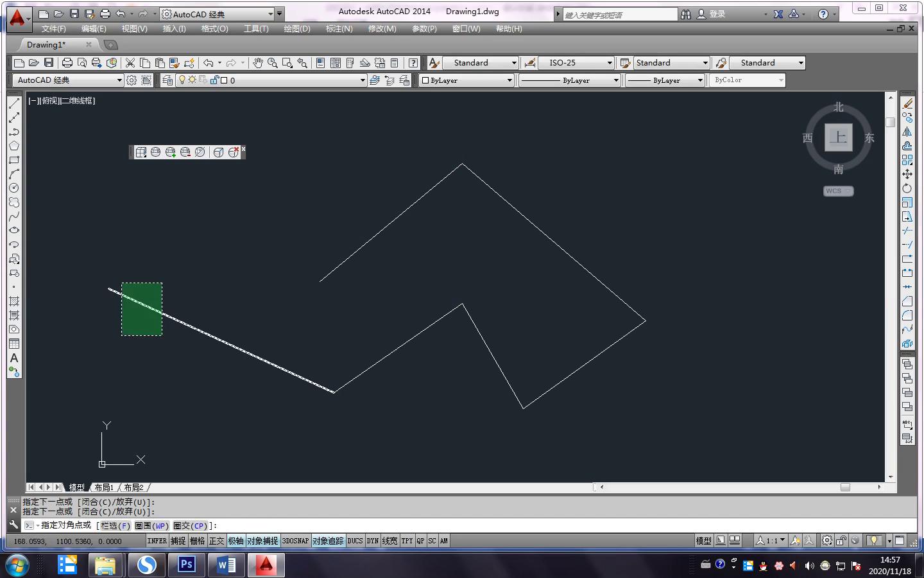The width and height of the screenshot is (924, 578).
Task: Select the Circle drawing tool
Action: click(x=14, y=188)
